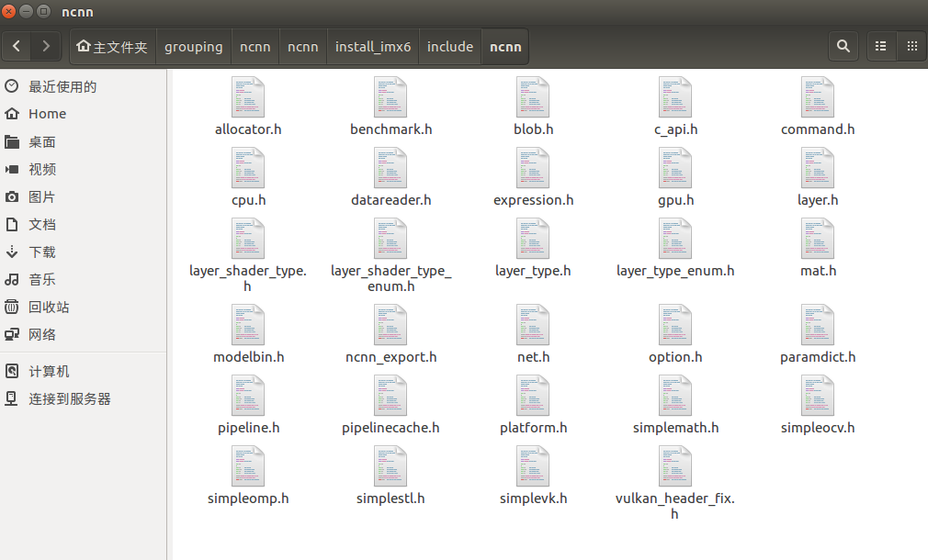Select the vulkan_header_fix.h file icon

pos(675,466)
